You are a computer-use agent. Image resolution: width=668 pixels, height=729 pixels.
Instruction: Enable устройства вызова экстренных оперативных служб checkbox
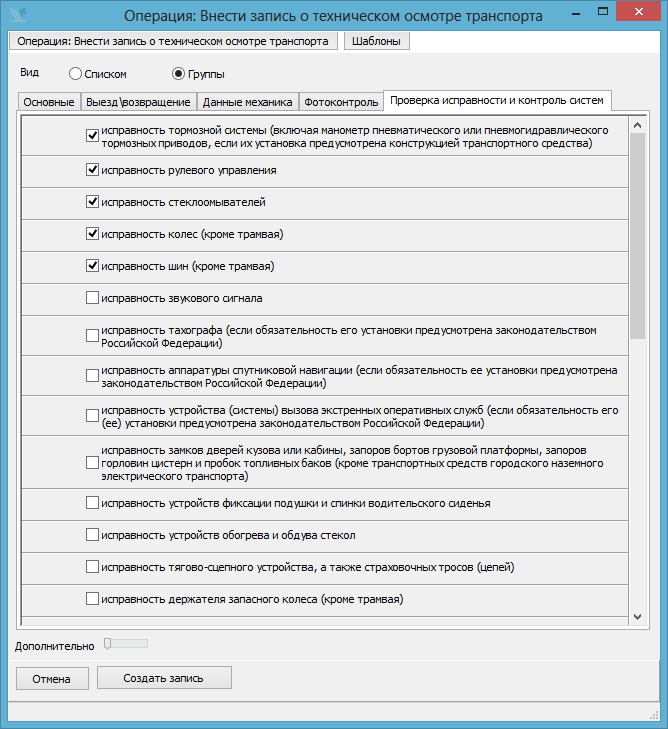(x=92, y=416)
